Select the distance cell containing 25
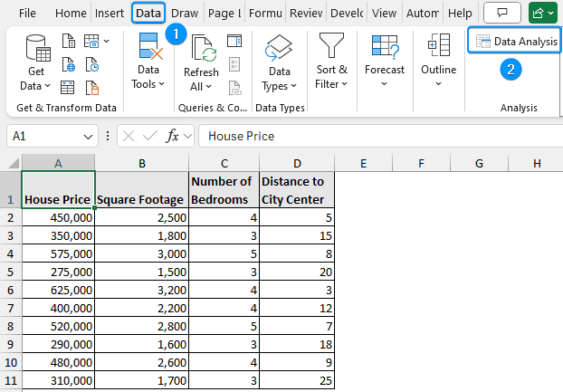The width and height of the screenshot is (563, 392). pos(297,380)
